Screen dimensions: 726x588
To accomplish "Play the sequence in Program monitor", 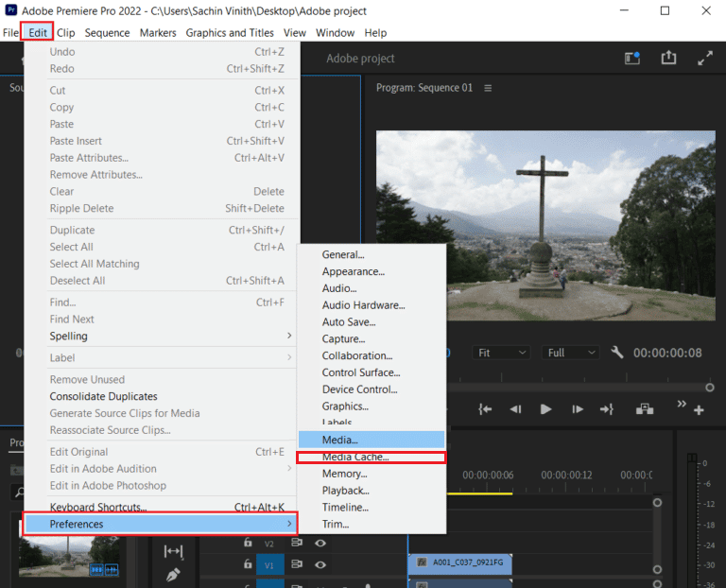I will click(545, 409).
